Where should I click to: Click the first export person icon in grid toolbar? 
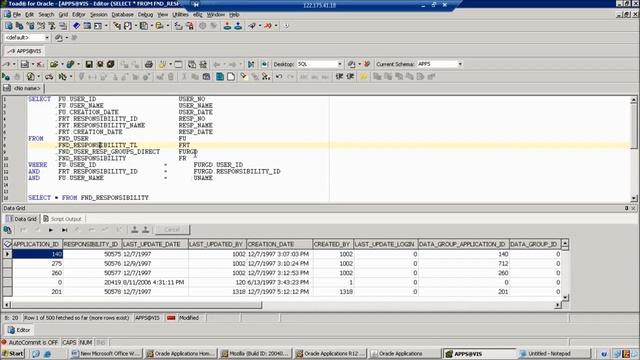point(134,230)
